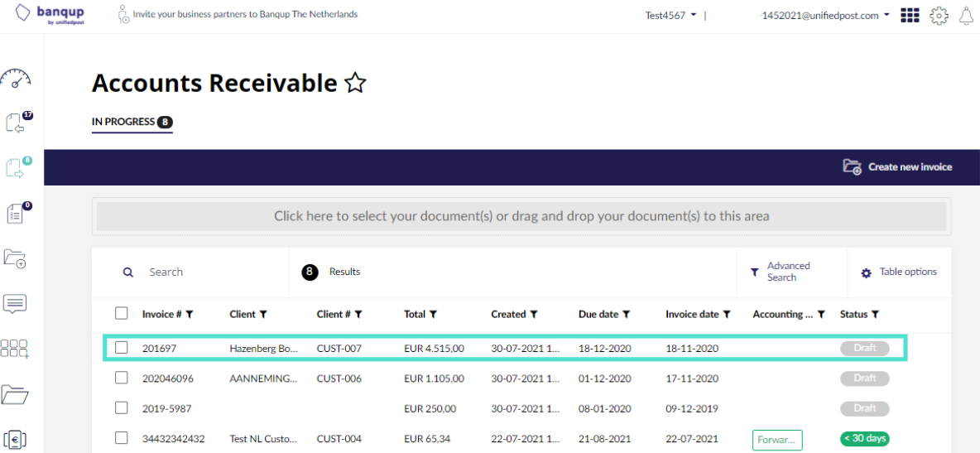This screenshot has width=980, height=453.
Task: Click the < 30 days status badge
Action: pyautogui.click(x=865, y=439)
